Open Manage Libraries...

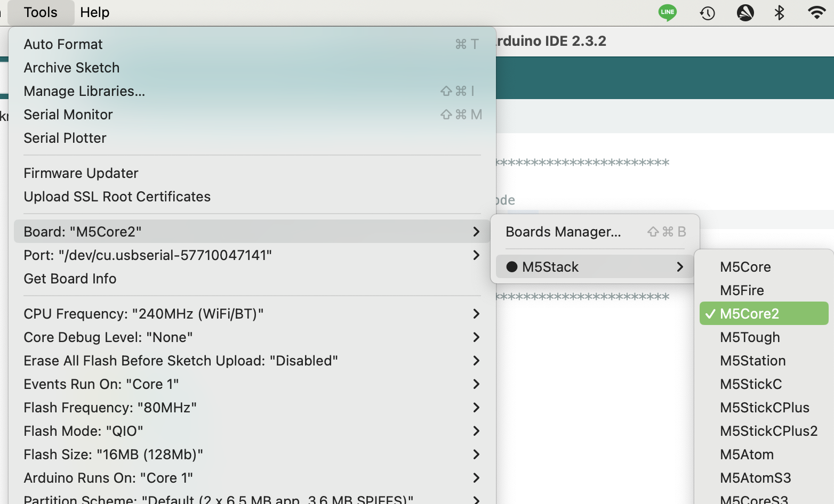(252, 91)
